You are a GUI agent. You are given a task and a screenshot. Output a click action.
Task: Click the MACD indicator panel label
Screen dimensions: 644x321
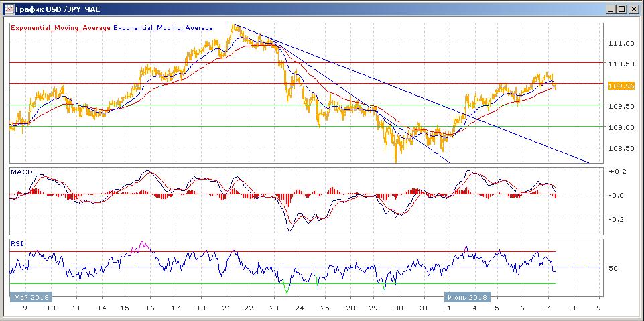(x=21, y=172)
